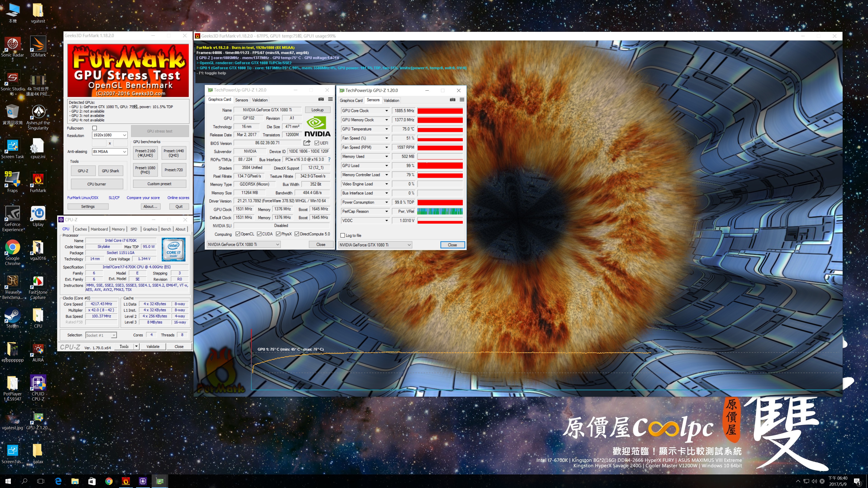The image size is (868, 488).
Task: Open the Recycle Bin icon
Action: pos(12,115)
